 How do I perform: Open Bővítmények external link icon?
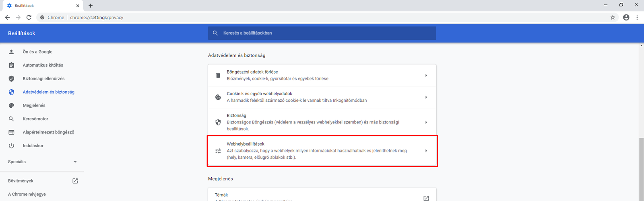pos(75,181)
